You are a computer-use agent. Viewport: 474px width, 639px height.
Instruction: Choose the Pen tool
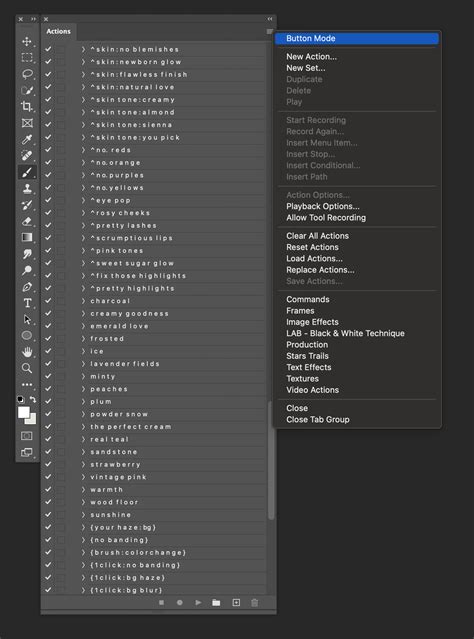pos(27,286)
